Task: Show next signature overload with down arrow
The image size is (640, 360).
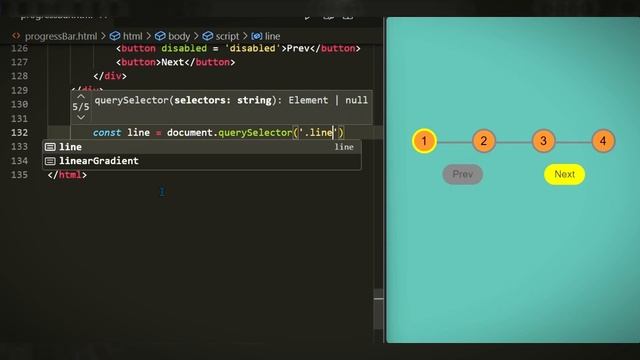Action: [x=81, y=117]
